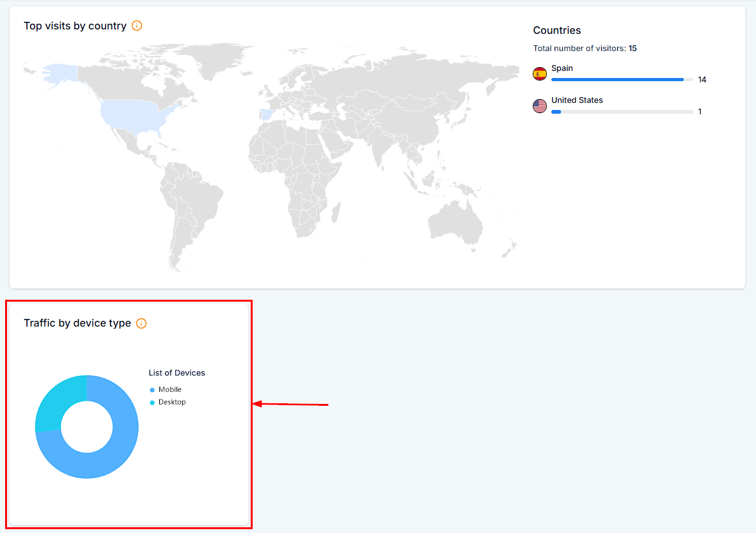Click info icon beside Traffic by device type
The height and width of the screenshot is (533, 756).
tap(141, 323)
